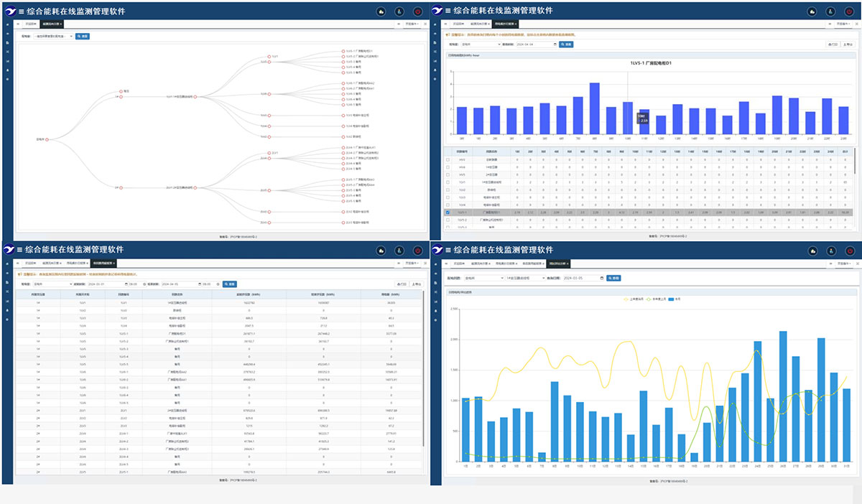The width and height of the screenshot is (862, 504).
Task: Check the HV3 row checkbox in the hourly table
Action: coord(449,159)
